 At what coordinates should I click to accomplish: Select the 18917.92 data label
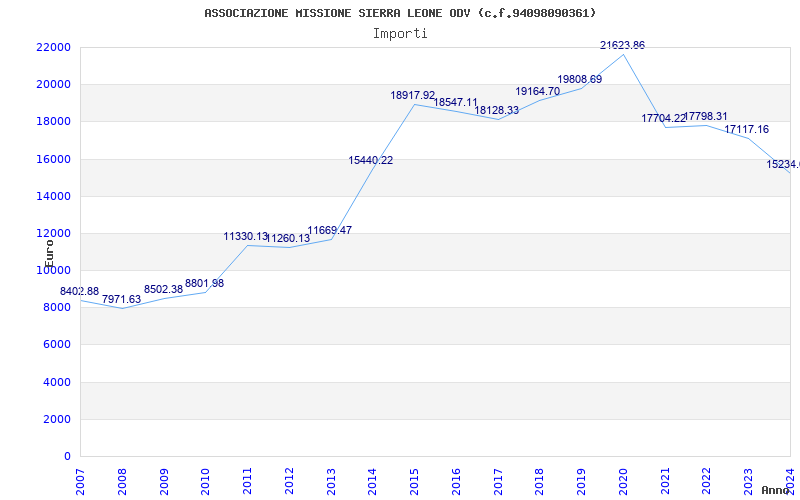[x=413, y=95]
